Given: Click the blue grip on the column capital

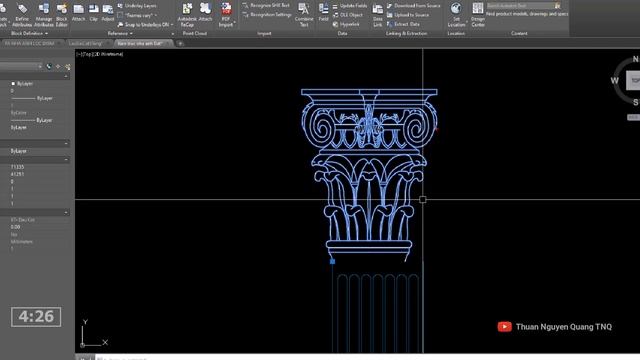Looking at the screenshot, I should [x=332, y=261].
